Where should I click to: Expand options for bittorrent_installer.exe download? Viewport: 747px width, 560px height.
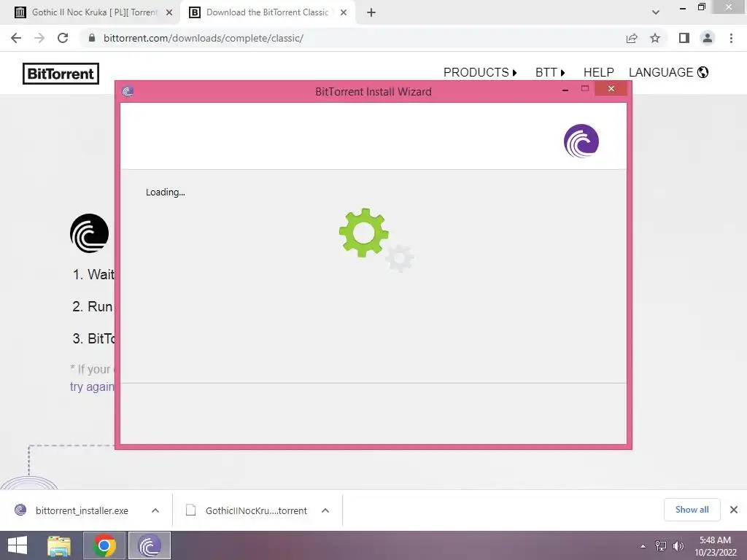pos(155,510)
